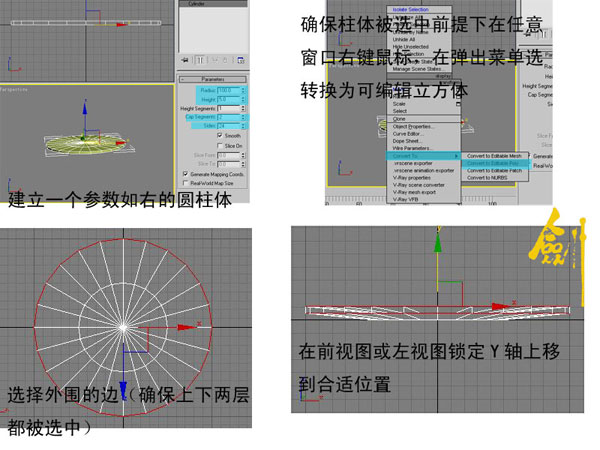This screenshot has height=450, width=600.
Task: Select Convert to Editable Mesh
Action: pos(493,156)
